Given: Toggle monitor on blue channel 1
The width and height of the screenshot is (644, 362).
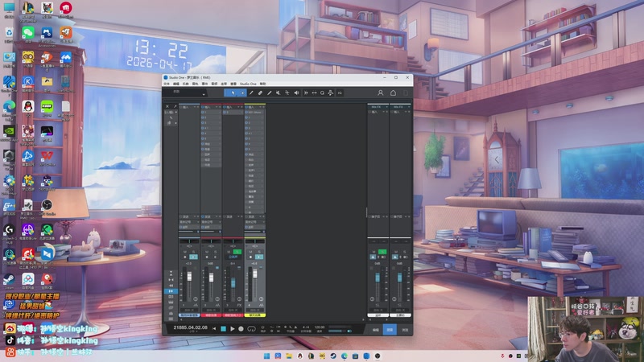Looking at the screenshot, I should (193, 257).
